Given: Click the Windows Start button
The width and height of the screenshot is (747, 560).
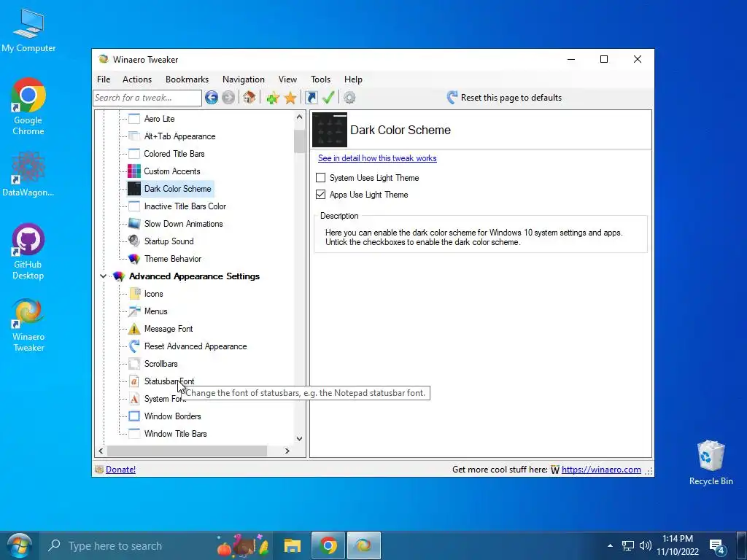Looking at the screenshot, I should pyautogui.click(x=19, y=545).
